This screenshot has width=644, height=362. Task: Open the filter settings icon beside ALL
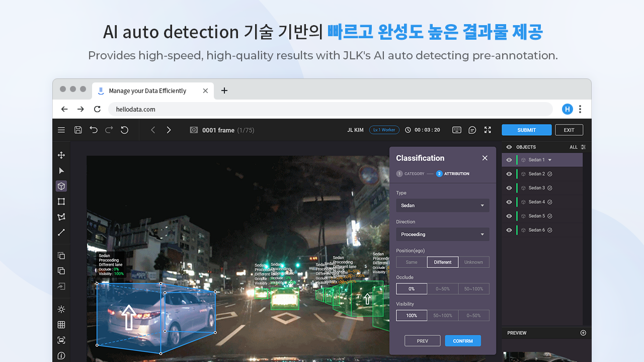point(583,147)
